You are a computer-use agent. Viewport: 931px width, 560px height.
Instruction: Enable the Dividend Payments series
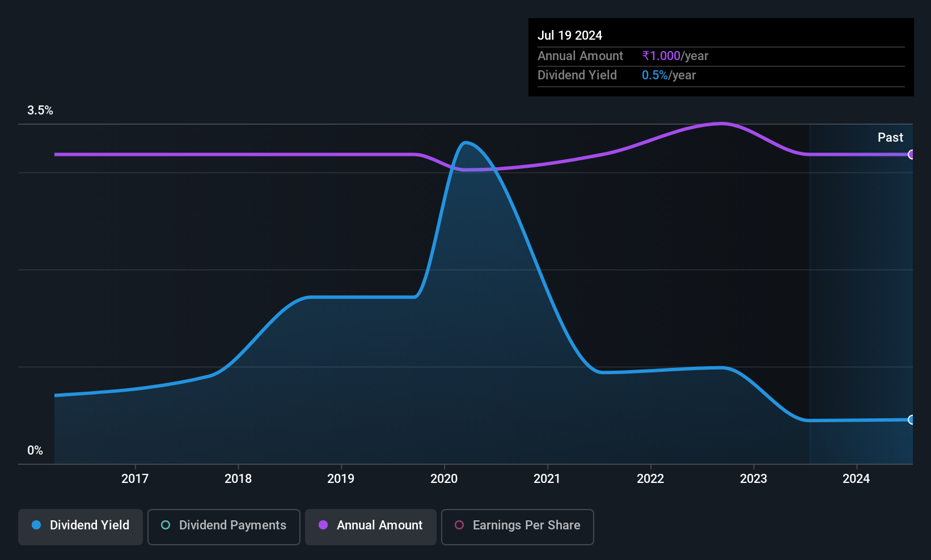click(223, 527)
